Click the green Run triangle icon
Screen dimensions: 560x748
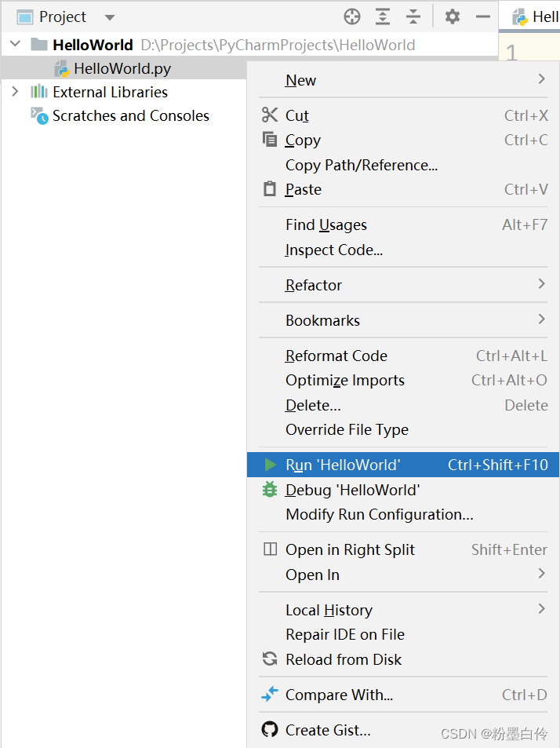(x=271, y=465)
